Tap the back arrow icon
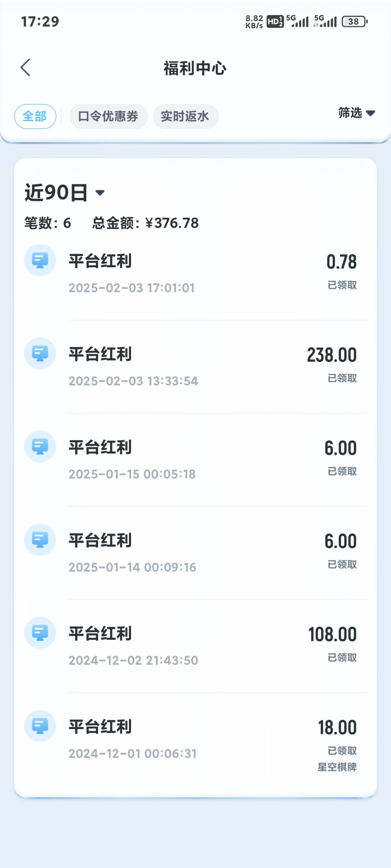This screenshot has width=391, height=868. click(x=25, y=68)
